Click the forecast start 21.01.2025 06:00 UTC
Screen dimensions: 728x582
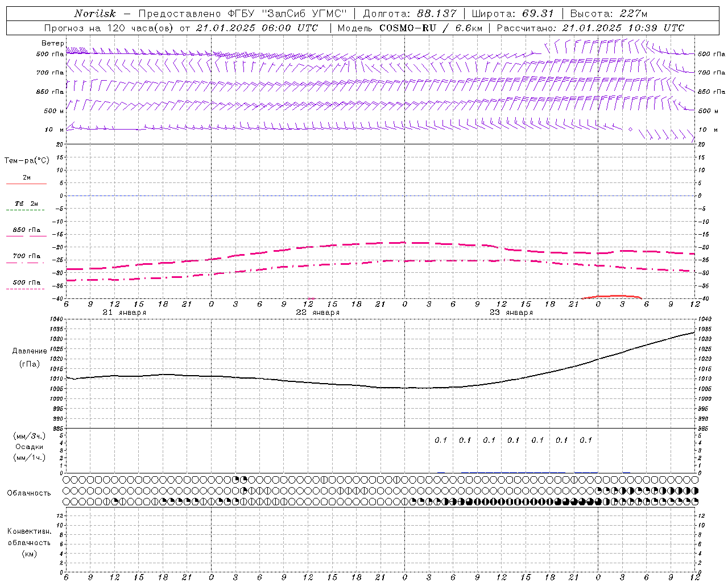[x=257, y=28]
